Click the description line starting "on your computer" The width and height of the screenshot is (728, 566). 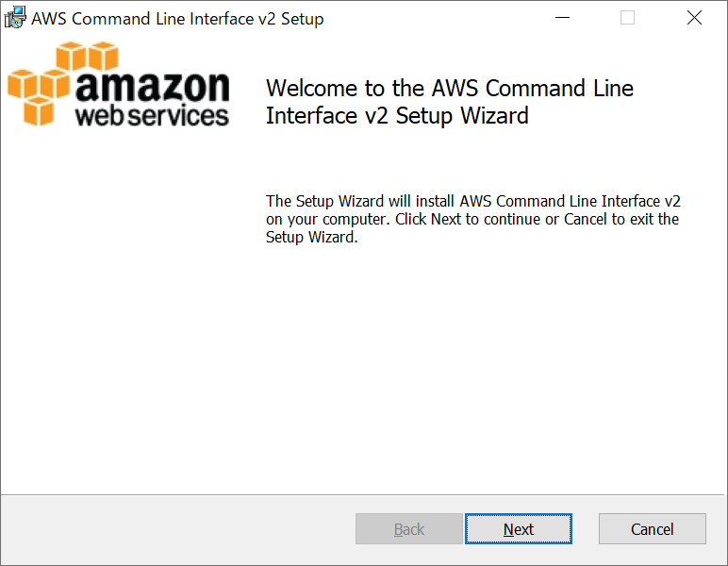(x=472, y=219)
